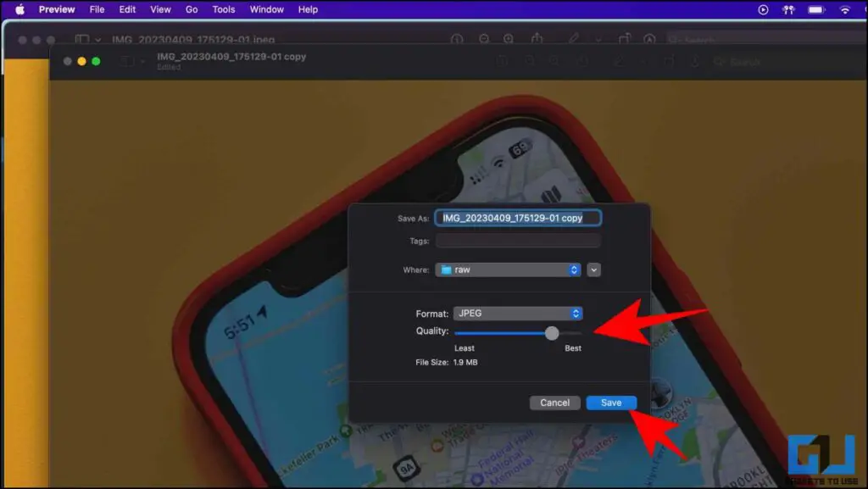Open the Preview application menu
Screen dimensions: 868x489
[57, 9]
